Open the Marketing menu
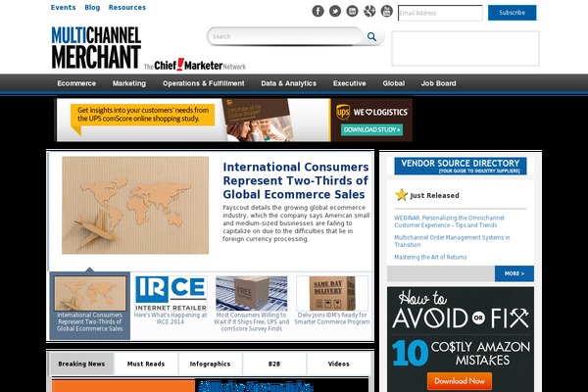Screen dimensions: 588x392 click(x=129, y=83)
